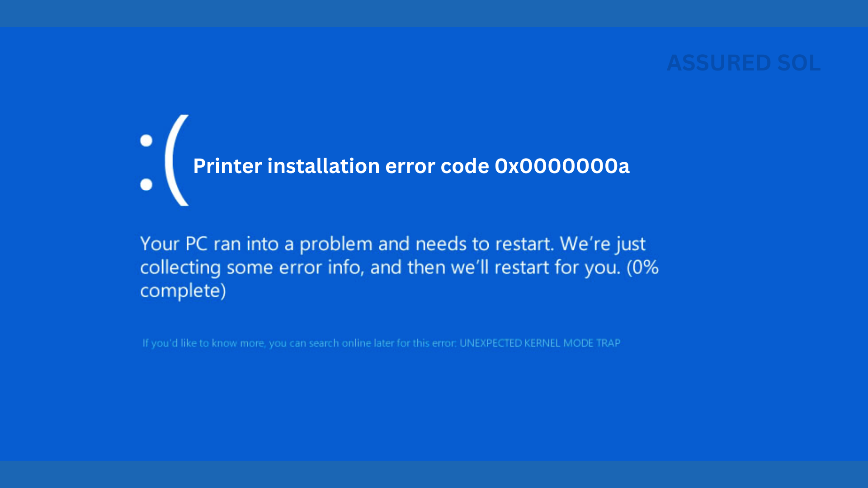This screenshot has width=868, height=488.
Task: Click the 'we'll restart for you' phrase
Action: [x=536, y=267]
